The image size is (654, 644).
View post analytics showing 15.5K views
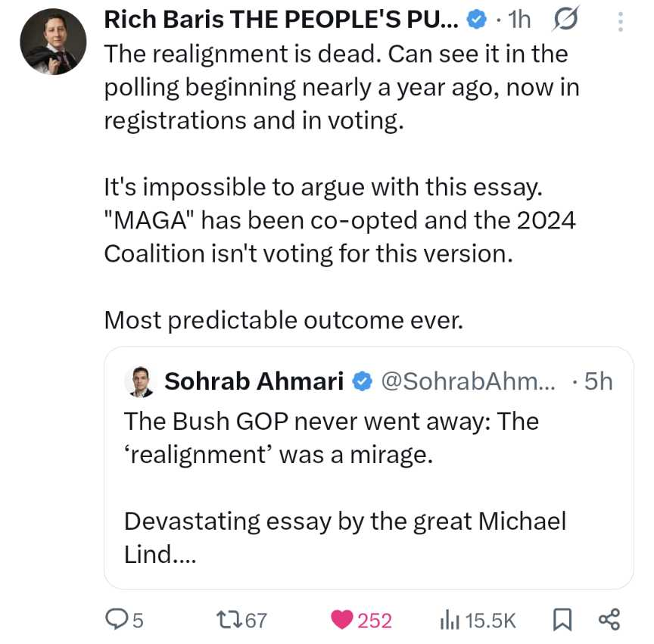478,621
